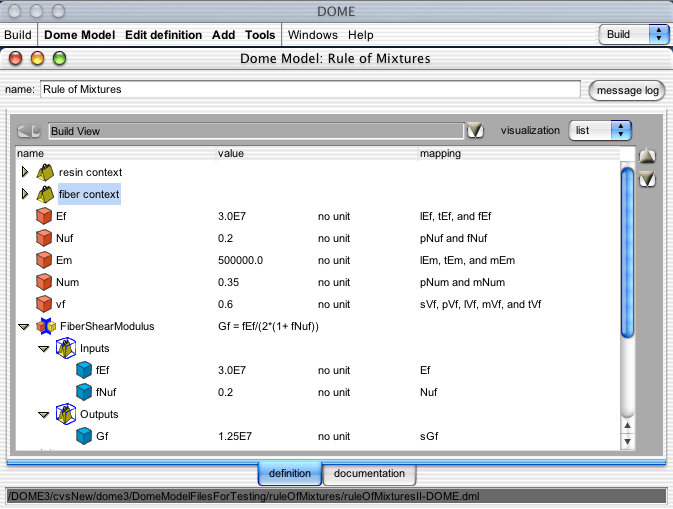Click the Outputs filter icon

click(x=66, y=414)
